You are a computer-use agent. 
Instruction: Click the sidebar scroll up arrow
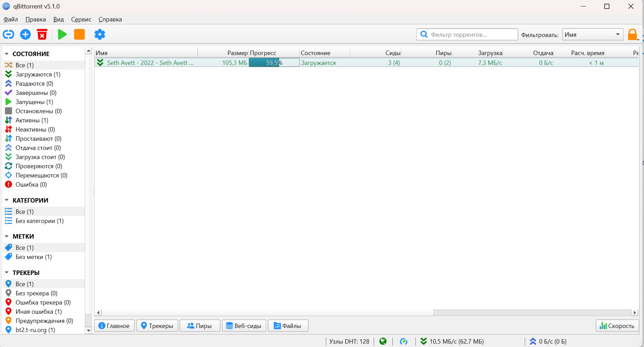click(x=89, y=51)
